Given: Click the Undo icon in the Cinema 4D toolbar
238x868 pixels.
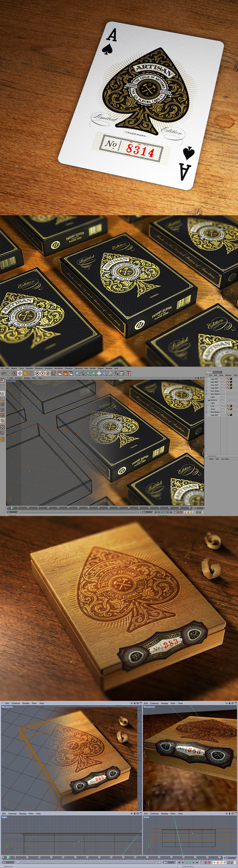Looking at the screenshot, I should pyautogui.click(x=3, y=373).
